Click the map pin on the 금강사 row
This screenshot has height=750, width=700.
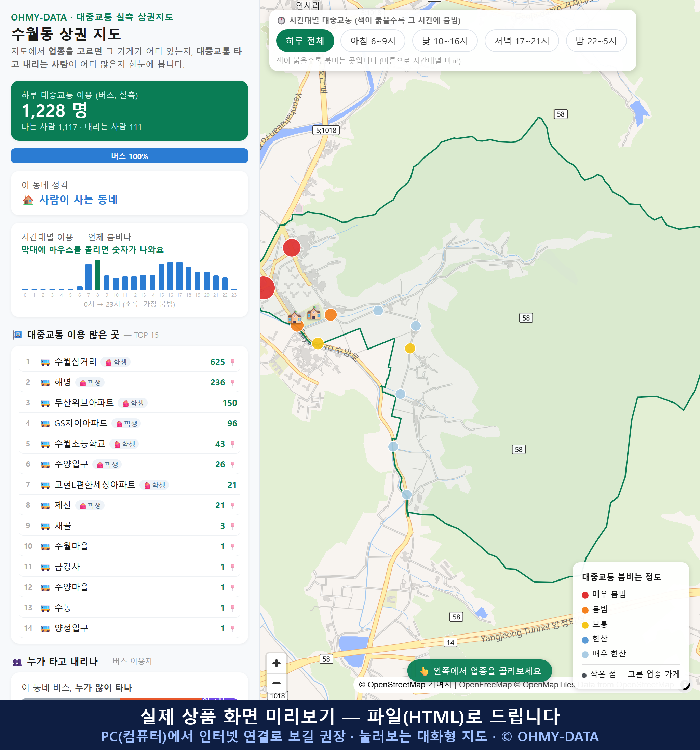click(x=232, y=567)
